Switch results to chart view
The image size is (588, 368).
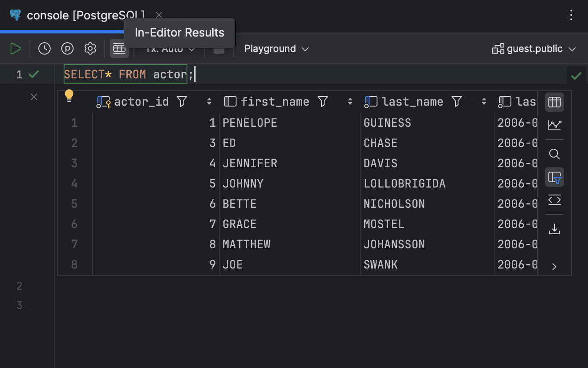(554, 125)
